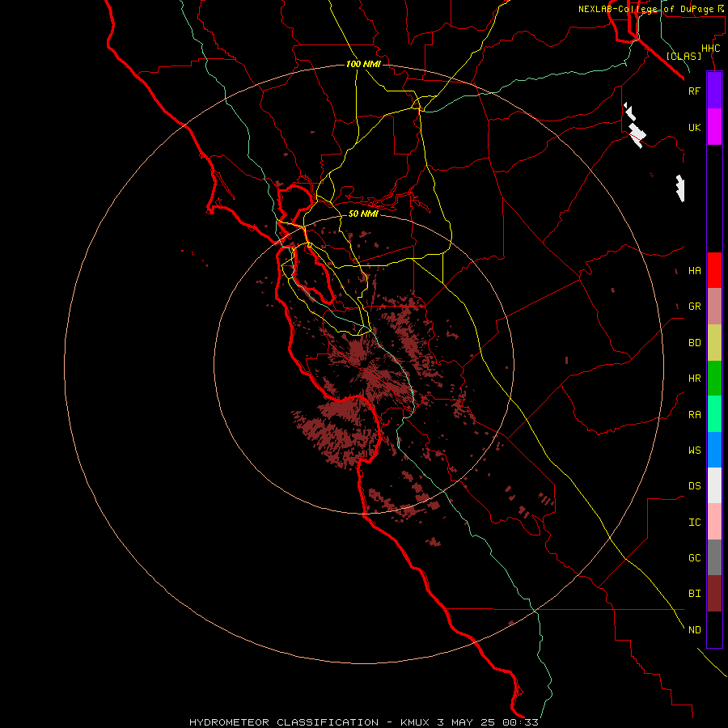Click the DS white legend swatch

(x=714, y=485)
